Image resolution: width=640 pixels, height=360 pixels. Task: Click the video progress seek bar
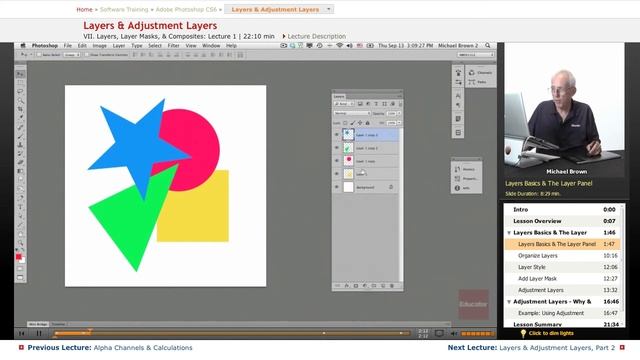232,333
